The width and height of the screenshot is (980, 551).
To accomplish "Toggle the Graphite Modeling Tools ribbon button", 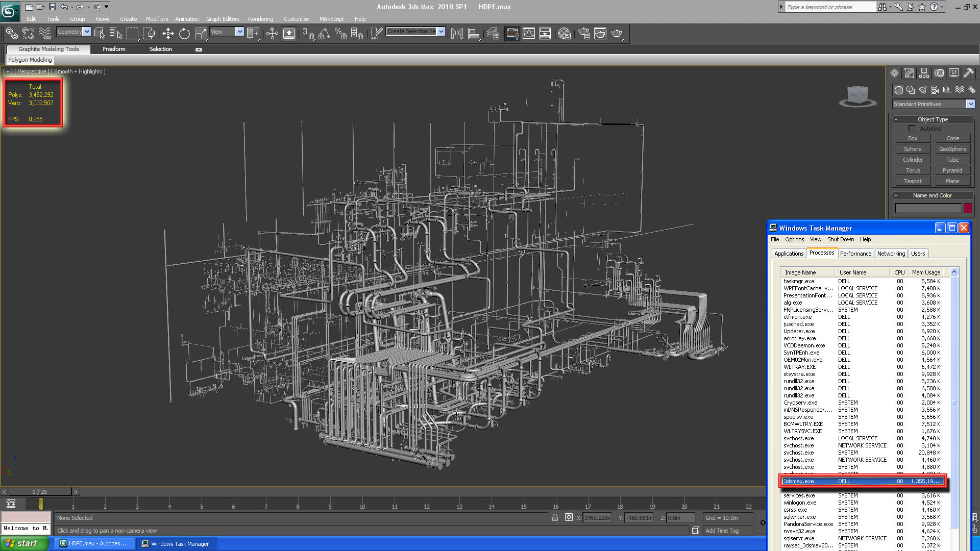I will (x=512, y=34).
